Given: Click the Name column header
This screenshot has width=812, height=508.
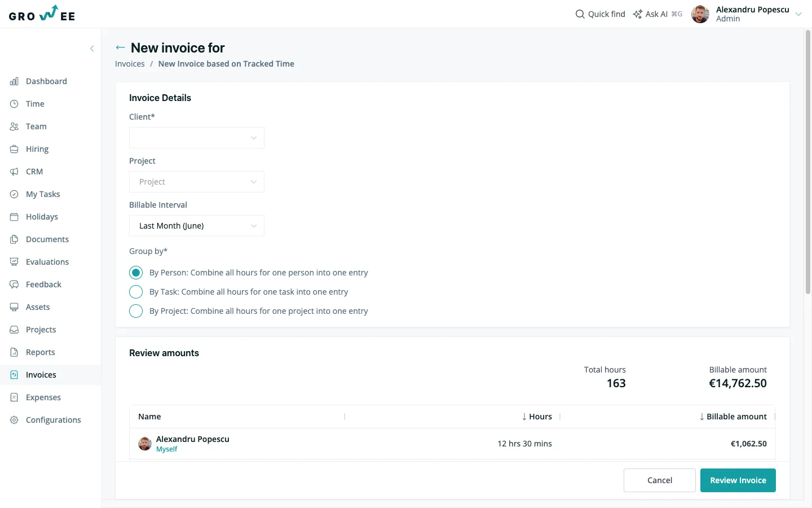Looking at the screenshot, I should [149, 417].
